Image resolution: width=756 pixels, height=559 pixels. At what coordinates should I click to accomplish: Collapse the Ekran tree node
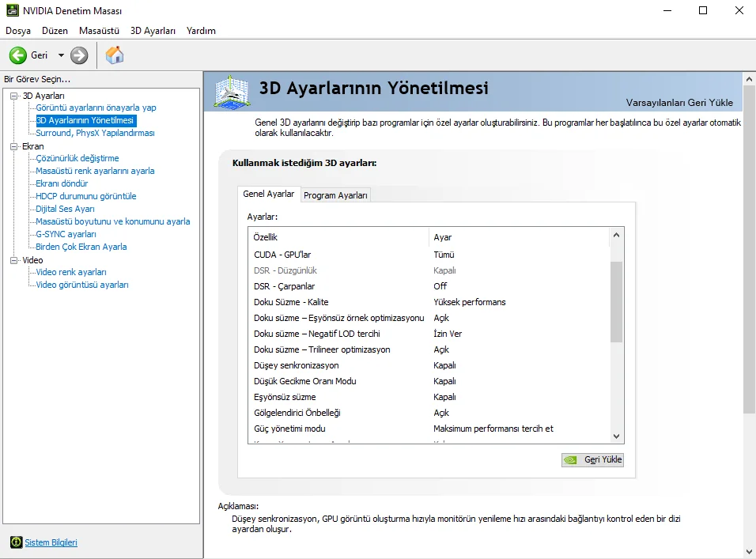point(14,146)
